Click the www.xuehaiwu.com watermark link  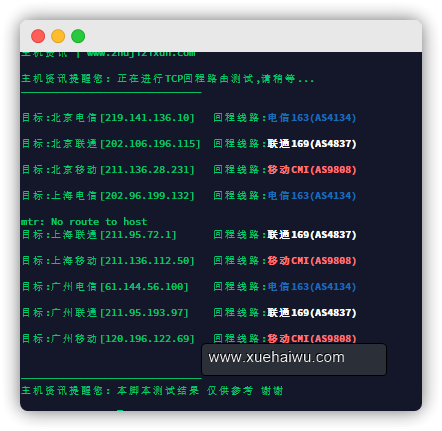coord(276,358)
